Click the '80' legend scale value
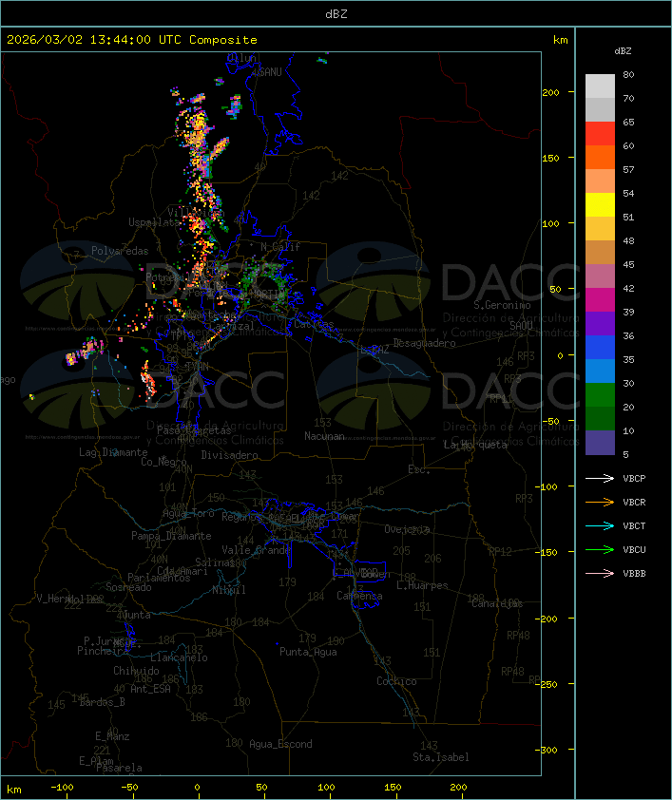This screenshot has height=800, width=672. coord(628,74)
